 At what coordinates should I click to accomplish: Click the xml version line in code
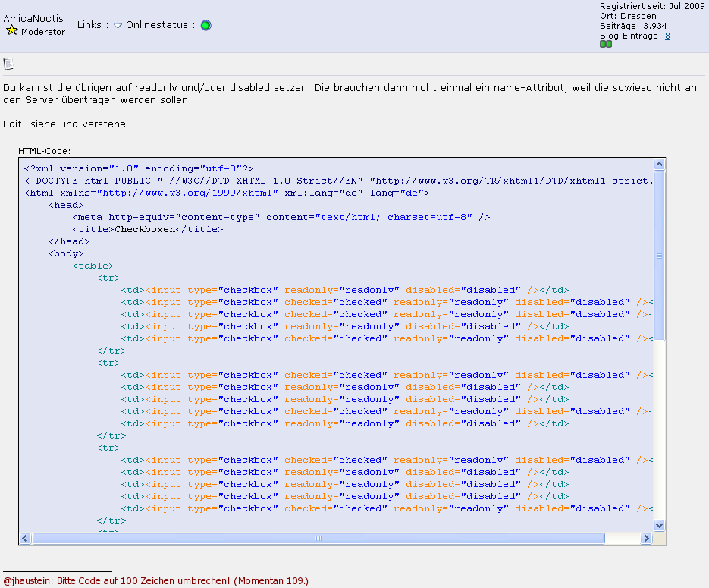pyautogui.click(x=138, y=168)
